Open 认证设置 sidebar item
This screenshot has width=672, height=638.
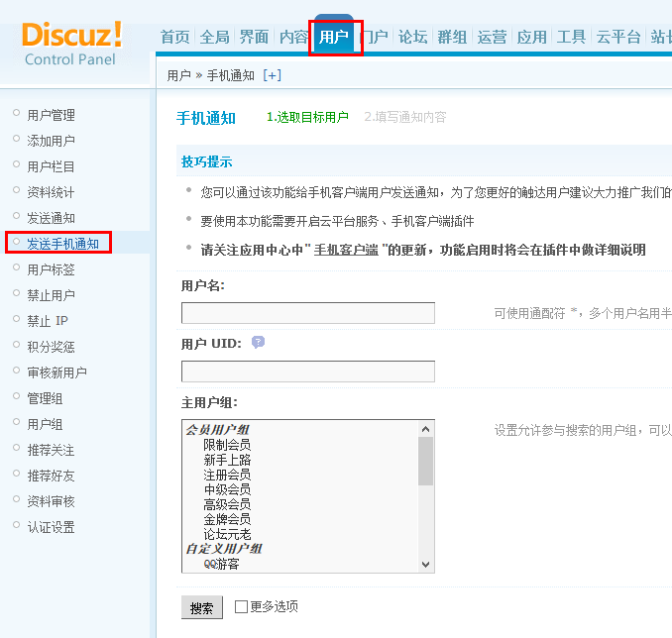[51, 527]
